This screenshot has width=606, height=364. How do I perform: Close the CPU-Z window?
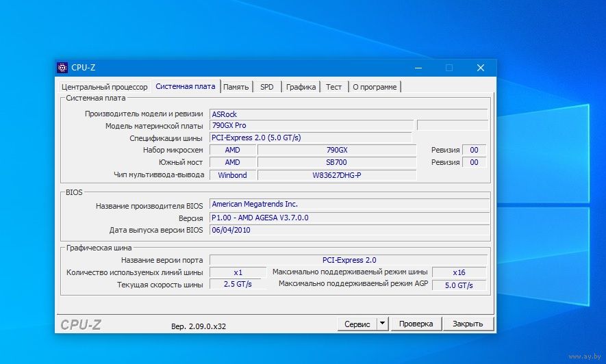point(481,68)
